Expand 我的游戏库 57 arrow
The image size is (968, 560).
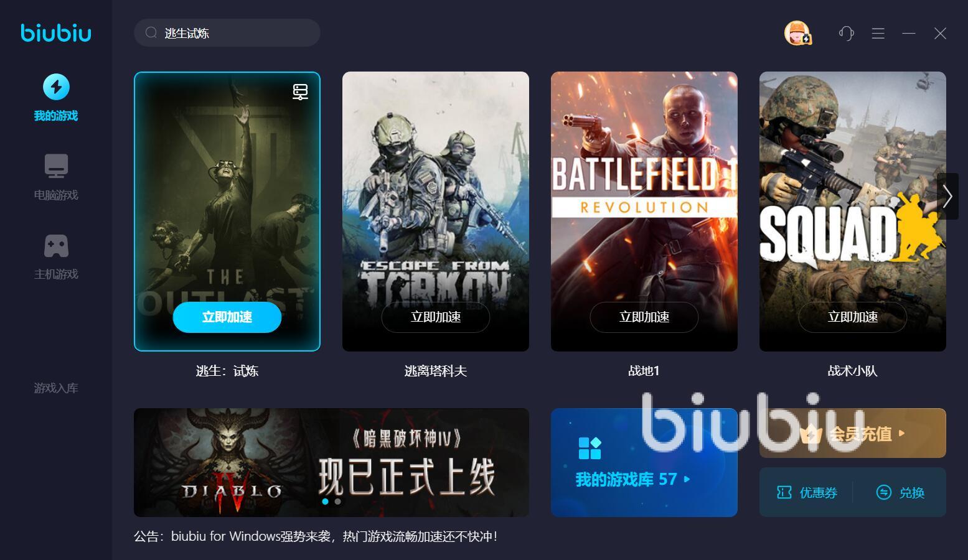click(687, 479)
